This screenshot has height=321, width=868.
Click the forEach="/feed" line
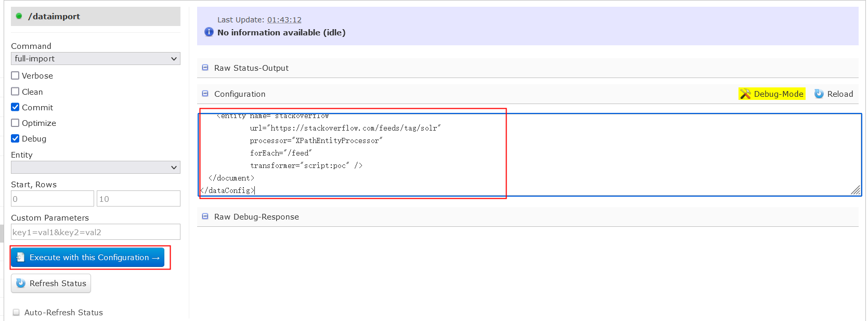click(281, 153)
